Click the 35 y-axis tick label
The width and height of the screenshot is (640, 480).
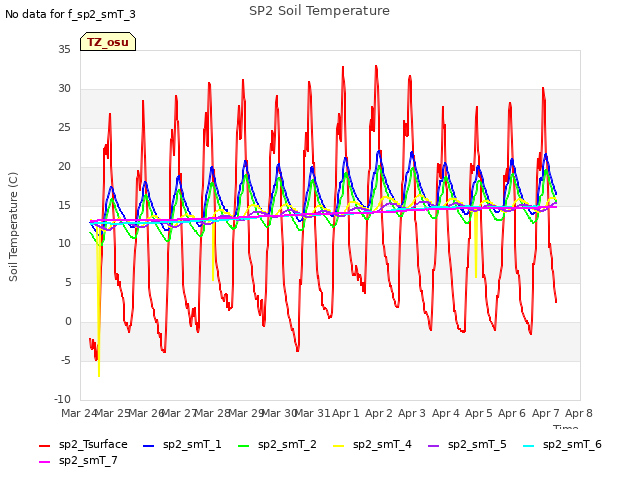[x=64, y=49]
